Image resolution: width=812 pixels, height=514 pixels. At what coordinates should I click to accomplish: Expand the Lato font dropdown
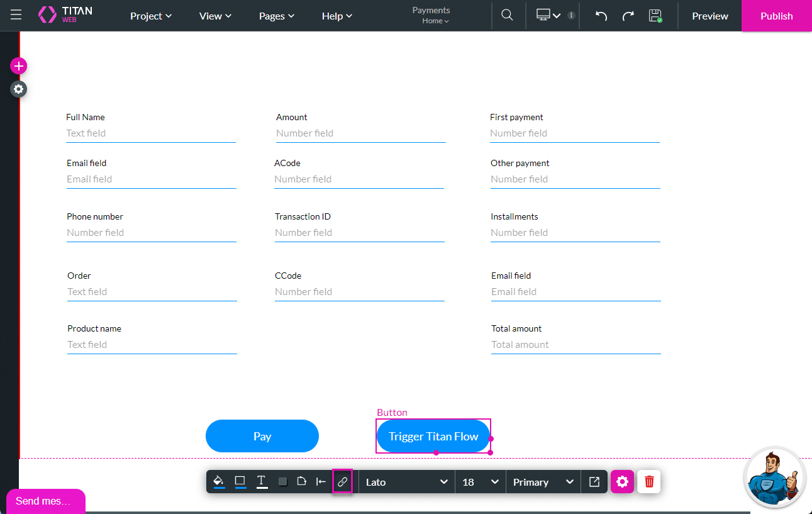(x=406, y=482)
